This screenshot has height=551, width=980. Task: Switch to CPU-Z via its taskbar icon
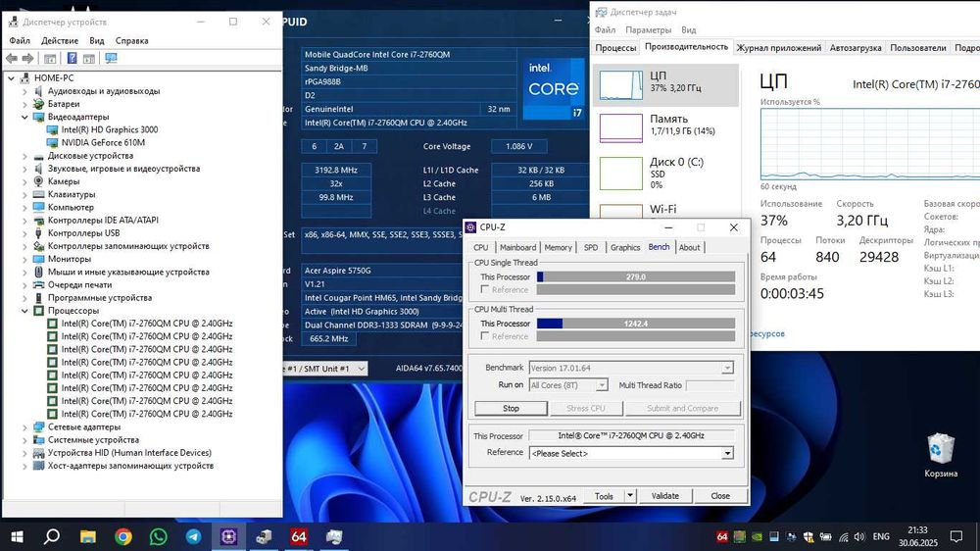(228, 536)
